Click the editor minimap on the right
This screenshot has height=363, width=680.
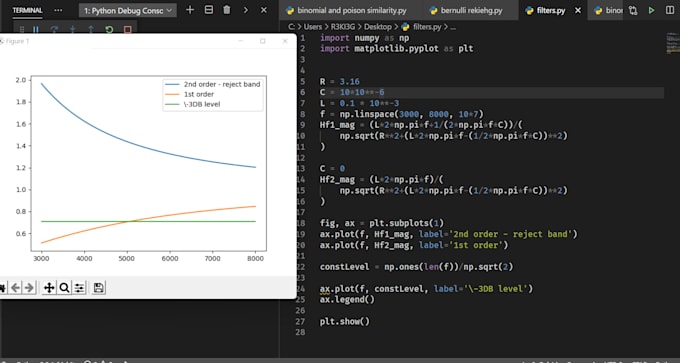pos(672,43)
